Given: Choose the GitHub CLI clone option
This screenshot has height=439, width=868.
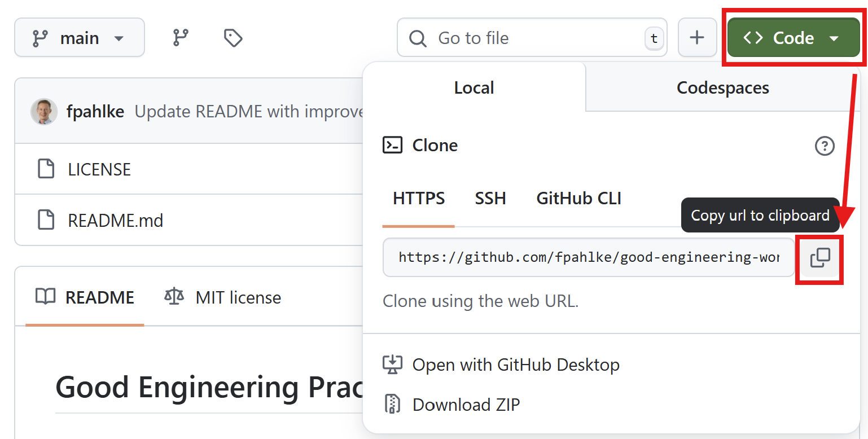Looking at the screenshot, I should click(578, 199).
